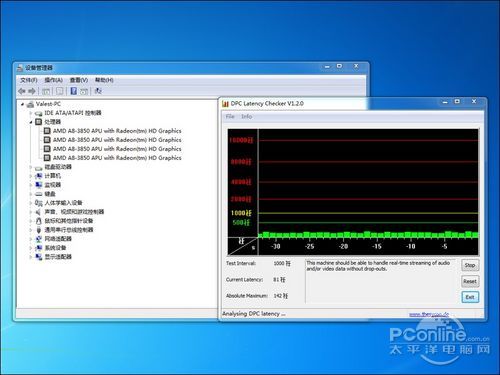Image resolution: width=500 pixels, height=375 pixels.
Task: Click the 处理器 processor category icon
Action: 39,122
